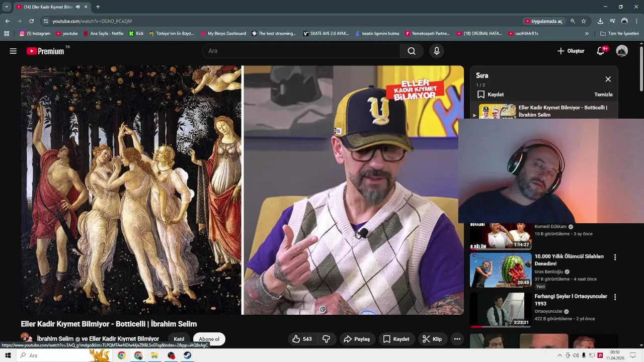
Task: Click the search magnifier button
Action: click(x=412, y=51)
